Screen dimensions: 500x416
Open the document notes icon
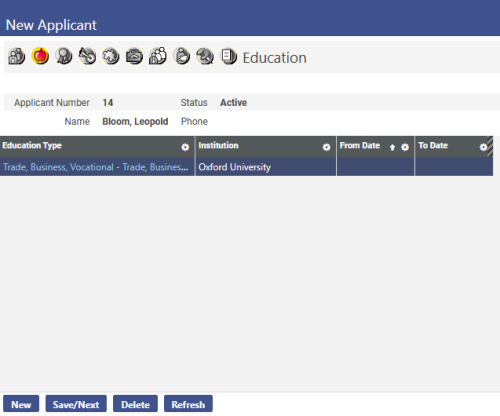(229, 56)
